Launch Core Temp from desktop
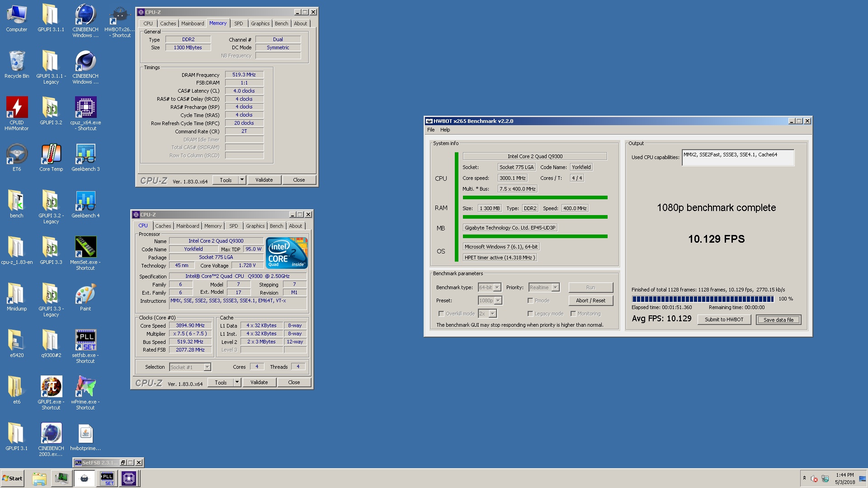This screenshot has width=868, height=488. pyautogui.click(x=51, y=158)
